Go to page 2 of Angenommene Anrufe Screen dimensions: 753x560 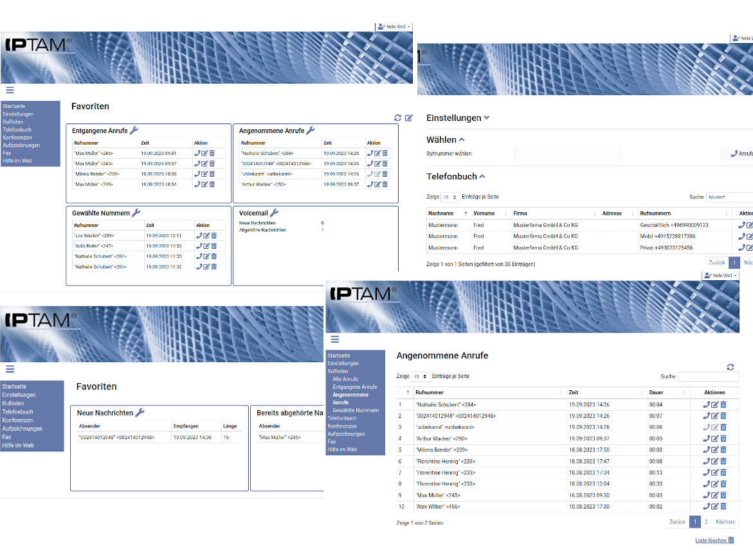click(705, 522)
